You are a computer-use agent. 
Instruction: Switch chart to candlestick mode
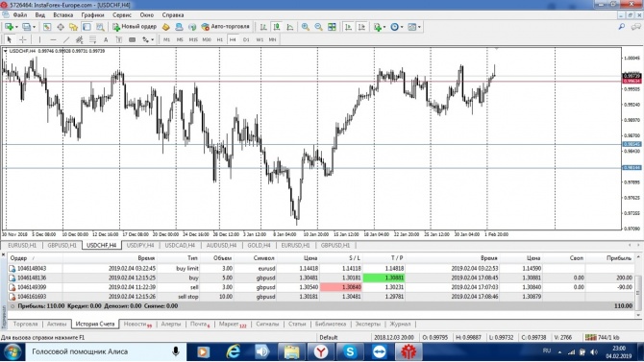tap(277, 27)
